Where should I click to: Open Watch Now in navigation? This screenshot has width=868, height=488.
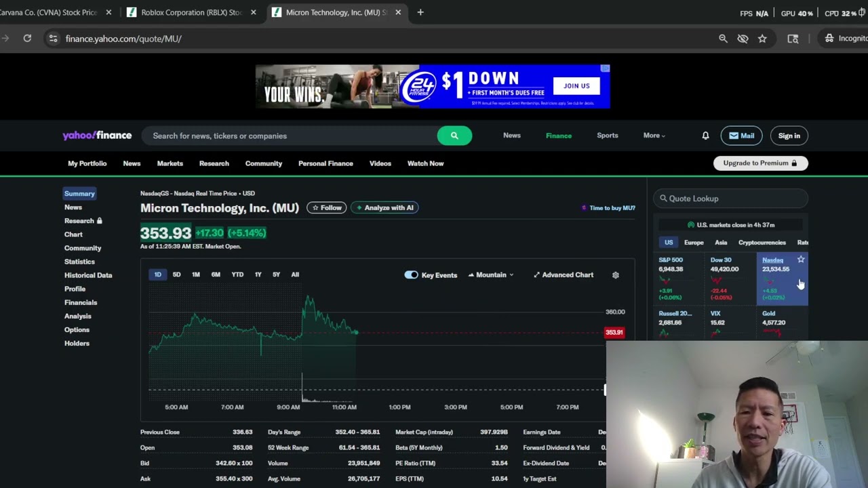(425, 163)
